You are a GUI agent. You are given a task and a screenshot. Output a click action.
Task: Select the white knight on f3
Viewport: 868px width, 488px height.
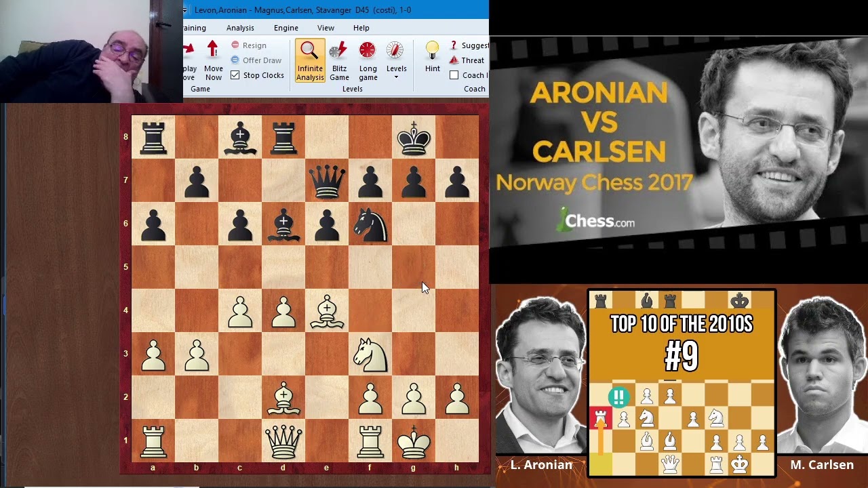tap(370, 354)
